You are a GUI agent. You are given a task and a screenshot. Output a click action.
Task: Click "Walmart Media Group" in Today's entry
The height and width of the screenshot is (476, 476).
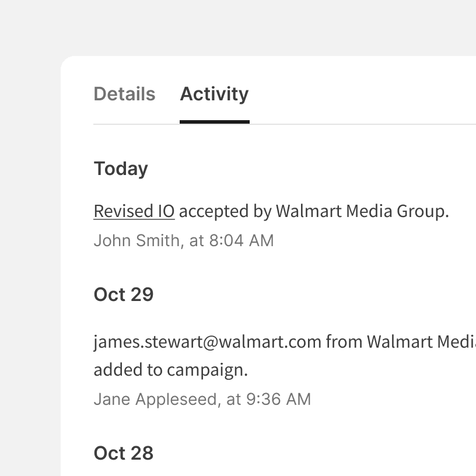(362, 211)
